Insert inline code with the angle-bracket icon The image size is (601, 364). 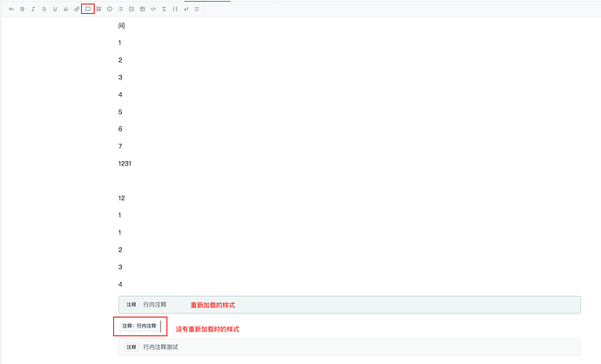[x=153, y=9]
